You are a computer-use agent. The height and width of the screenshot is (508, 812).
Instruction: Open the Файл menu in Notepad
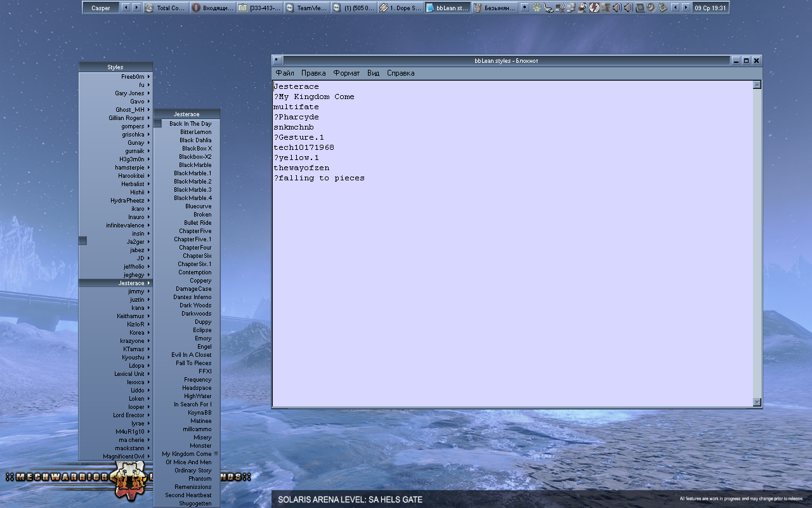(x=284, y=72)
